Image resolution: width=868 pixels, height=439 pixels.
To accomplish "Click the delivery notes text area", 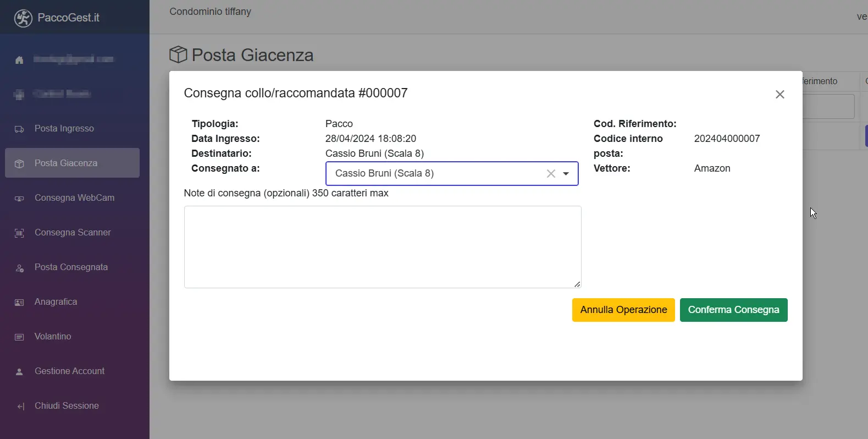I will click(x=382, y=247).
